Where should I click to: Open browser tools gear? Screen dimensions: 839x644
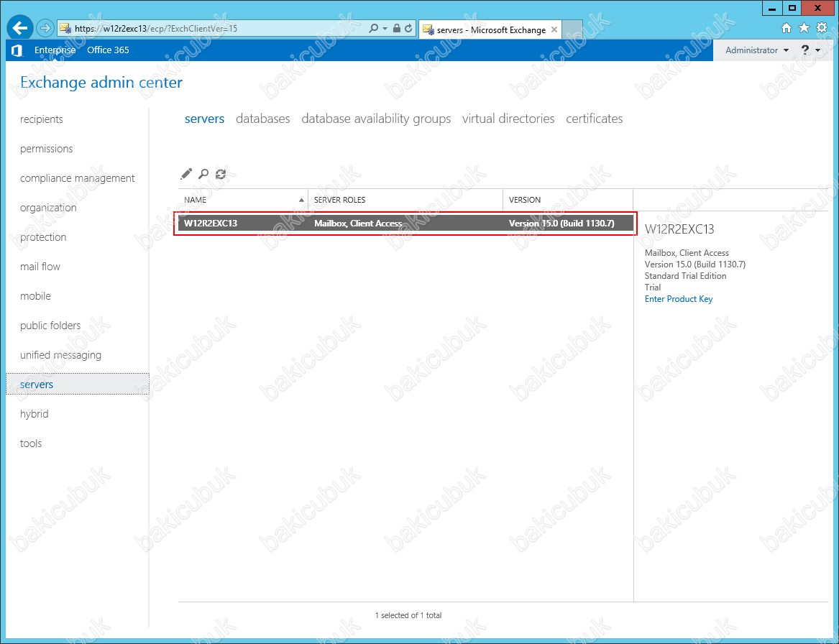coord(822,28)
